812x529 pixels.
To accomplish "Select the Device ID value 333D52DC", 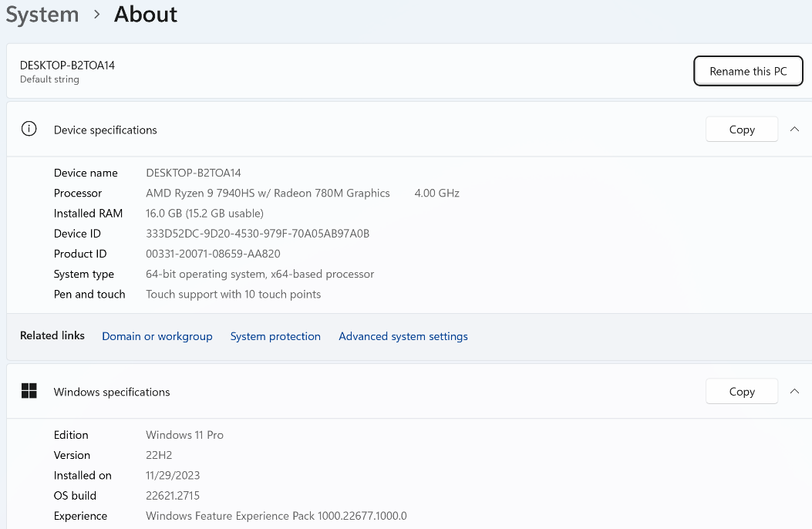I will 258,234.
